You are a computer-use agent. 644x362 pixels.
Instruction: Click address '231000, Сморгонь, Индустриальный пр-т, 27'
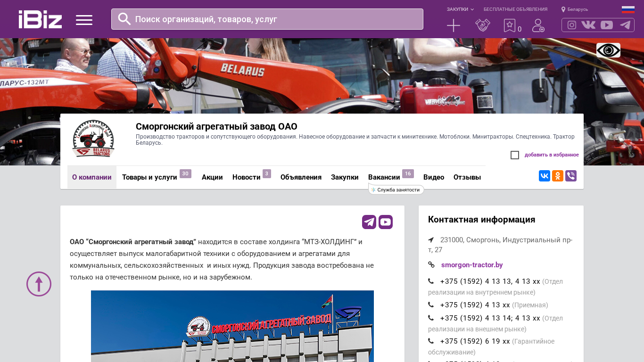pos(500,245)
